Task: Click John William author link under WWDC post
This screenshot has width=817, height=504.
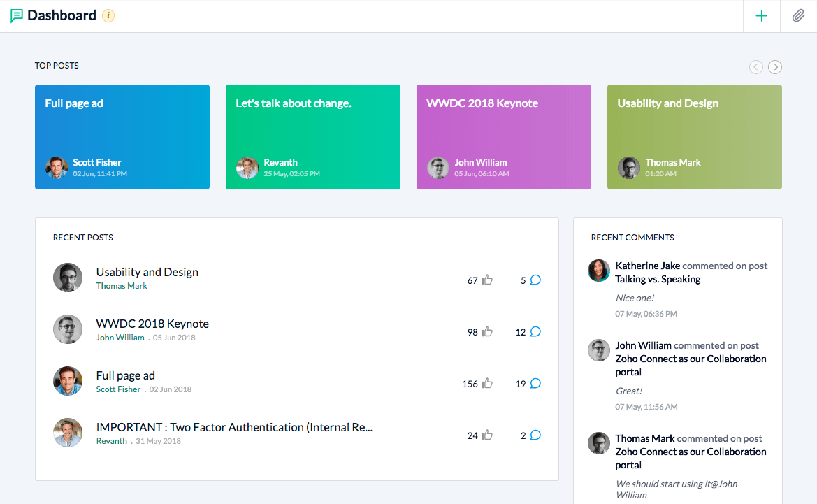Action: [120, 337]
